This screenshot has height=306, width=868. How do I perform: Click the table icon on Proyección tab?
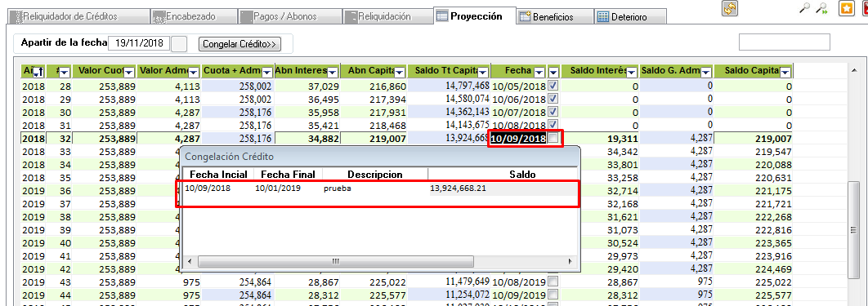pyautogui.click(x=441, y=16)
